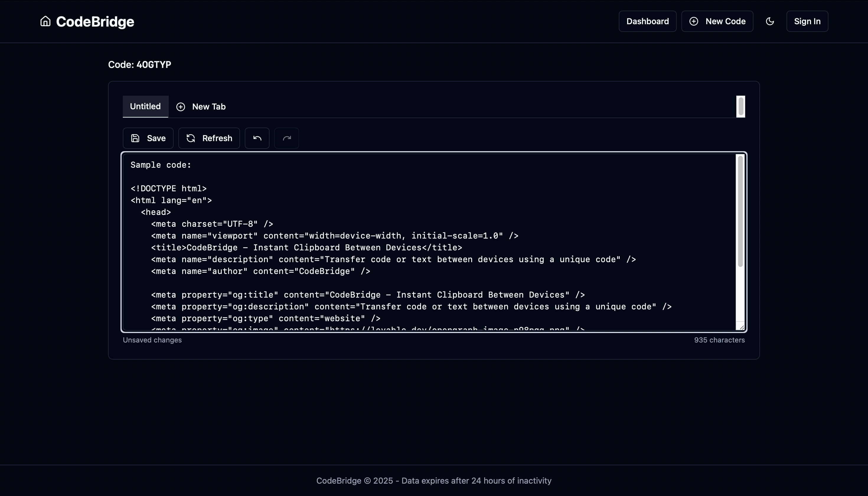Screen dimensions: 868x496
Task: Refresh the code content
Action: pos(209,138)
